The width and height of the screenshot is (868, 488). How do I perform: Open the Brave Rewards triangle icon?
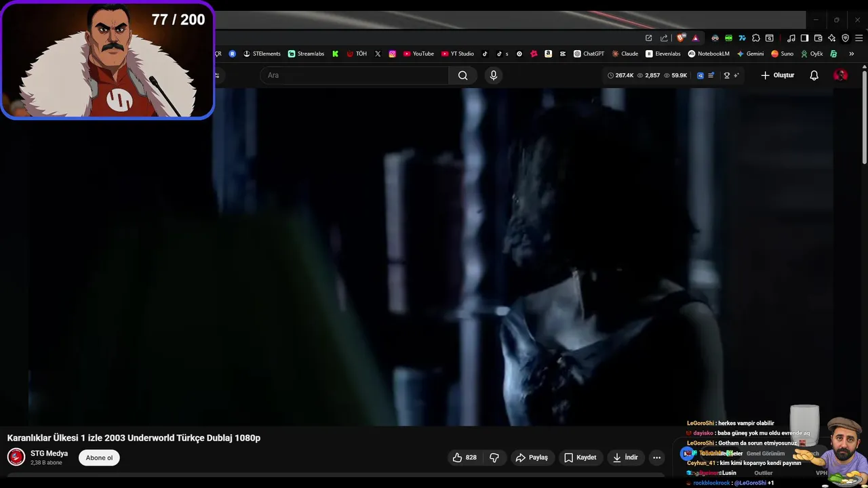(696, 38)
